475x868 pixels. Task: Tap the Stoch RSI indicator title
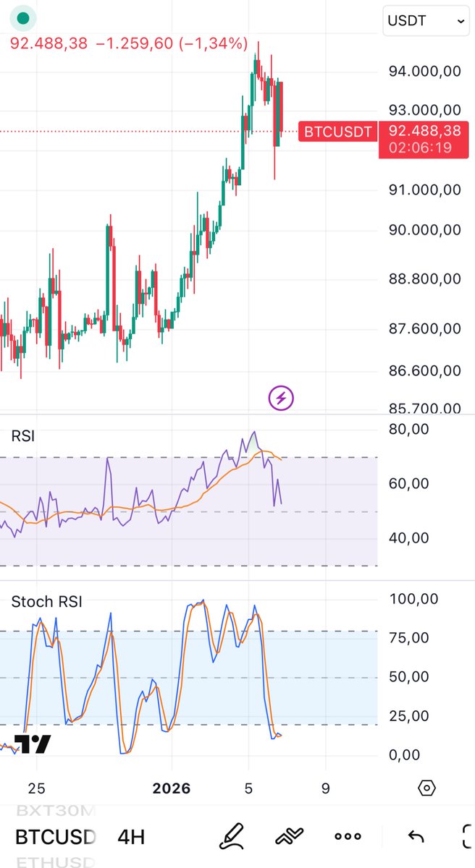[46, 601]
